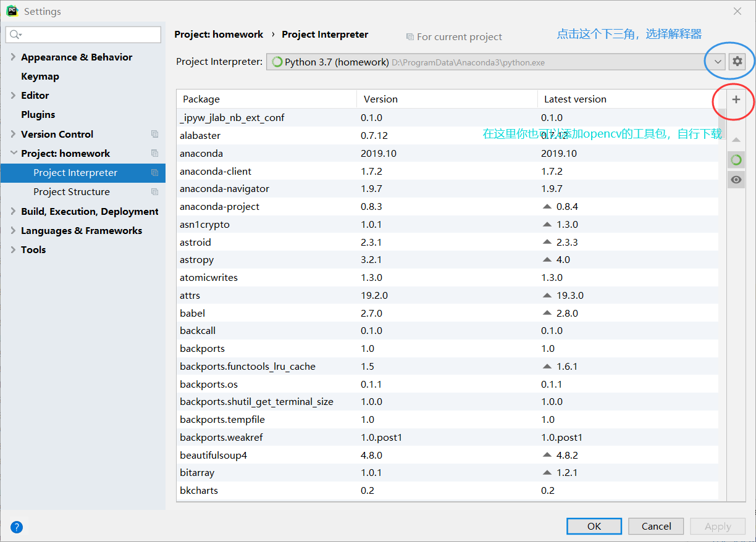Click the Apply button

pyautogui.click(x=718, y=526)
